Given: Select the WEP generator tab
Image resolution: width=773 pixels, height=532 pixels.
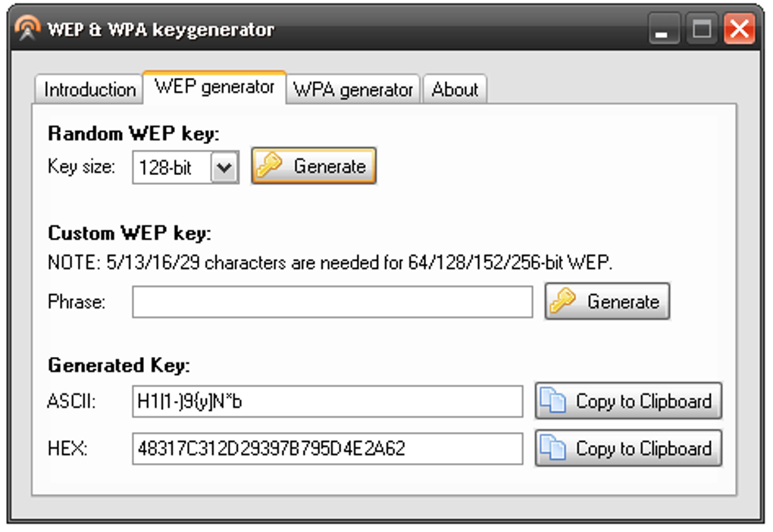Looking at the screenshot, I should tap(214, 87).
